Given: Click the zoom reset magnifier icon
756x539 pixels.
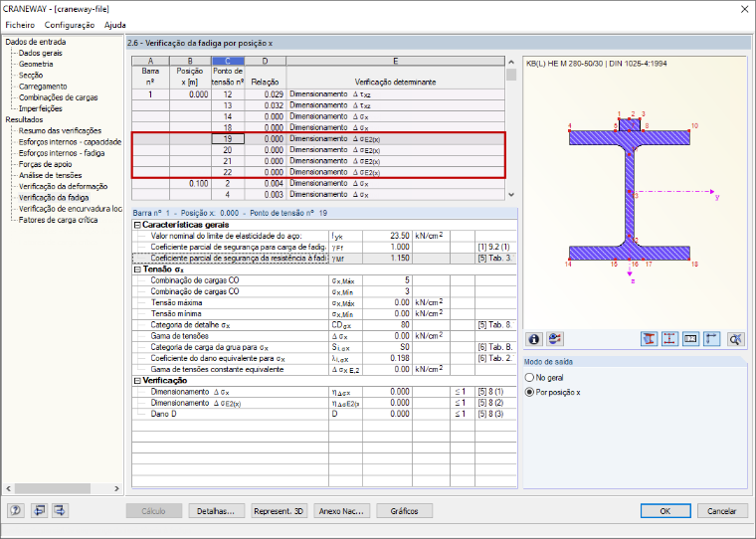Looking at the screenshot, I should pyautogui.click(x=735, y=339).
